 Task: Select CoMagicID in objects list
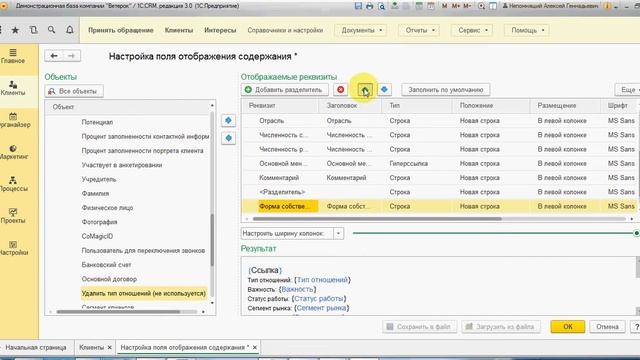97,236
